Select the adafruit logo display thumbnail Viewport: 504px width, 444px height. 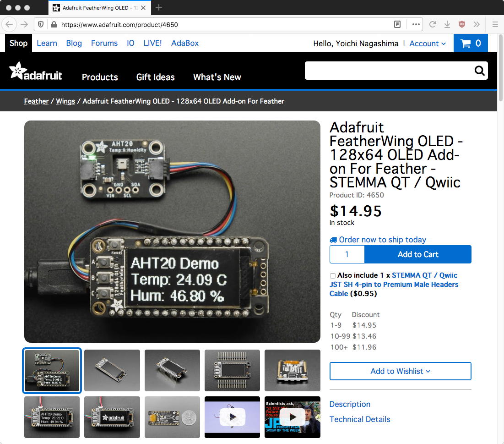click(112, 417)
